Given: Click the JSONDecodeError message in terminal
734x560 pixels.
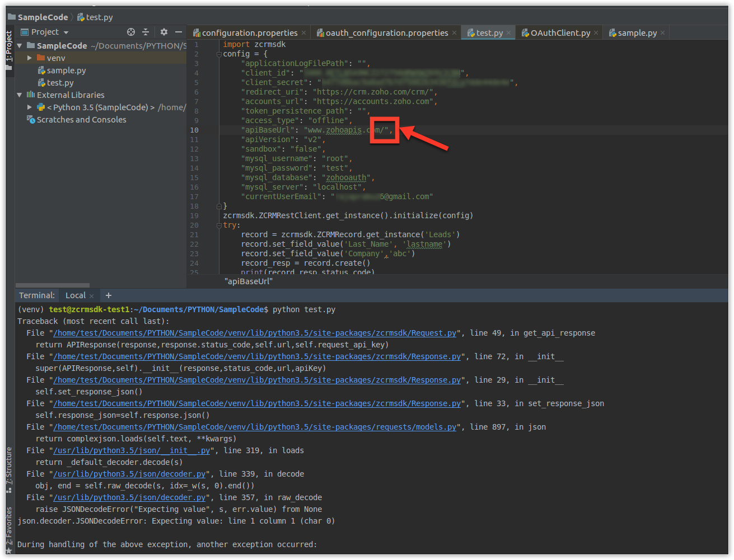Looking at the screenshot, I should click(176, 521).
